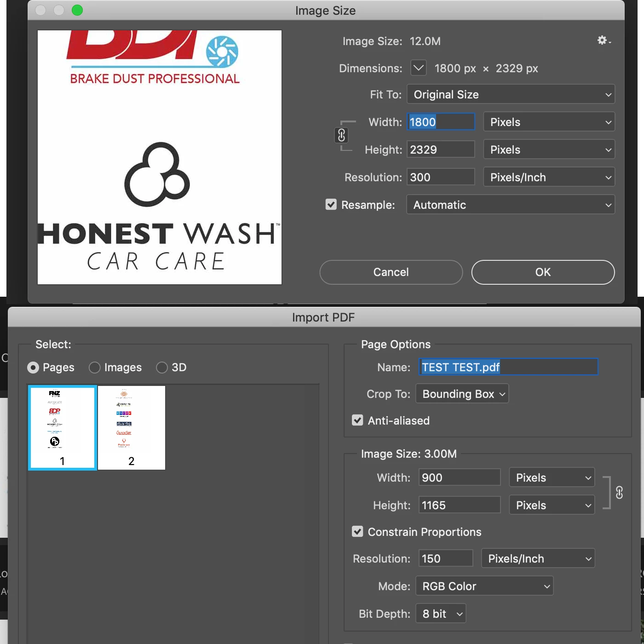Click the Width field showing 900
Image resolution: width=644 pixels, height=644 pixels.
(x=460, y=477)
